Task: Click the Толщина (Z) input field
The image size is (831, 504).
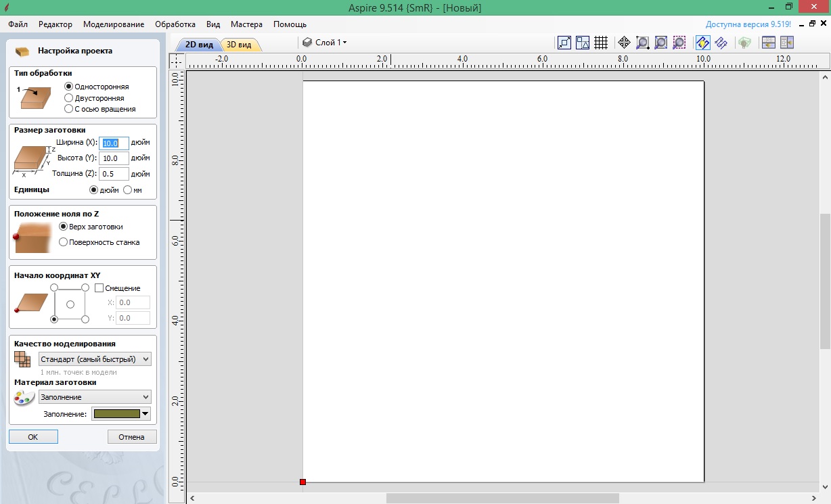Action: click(114, 174)
